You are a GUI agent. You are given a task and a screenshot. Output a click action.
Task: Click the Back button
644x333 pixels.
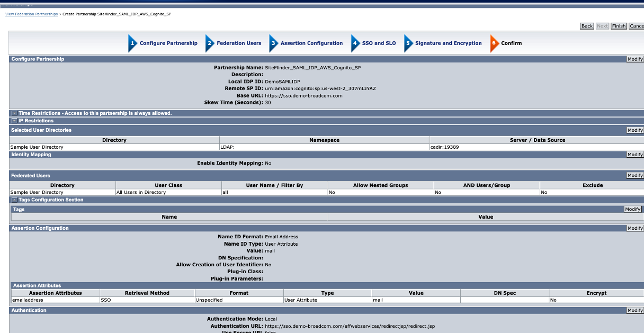click(x=587, y=26)
